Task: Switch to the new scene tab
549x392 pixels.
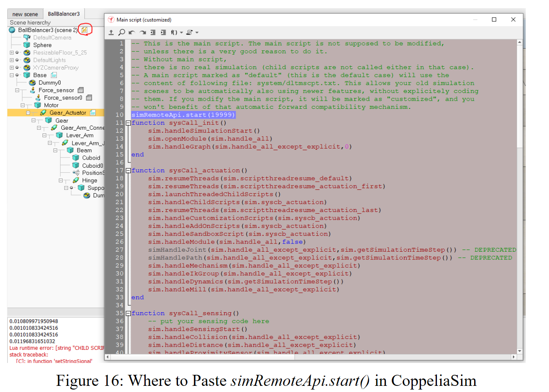Action: (25, 14)
